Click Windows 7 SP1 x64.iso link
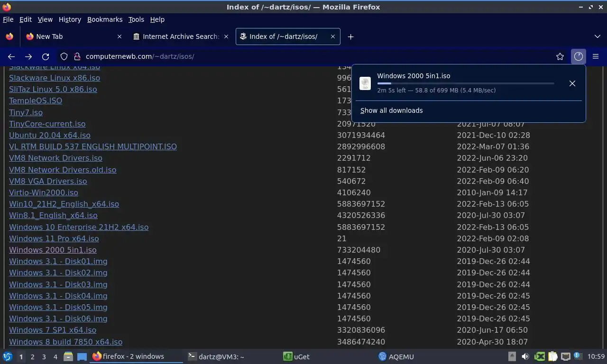The image size is (607, 364). click(53, 330)
